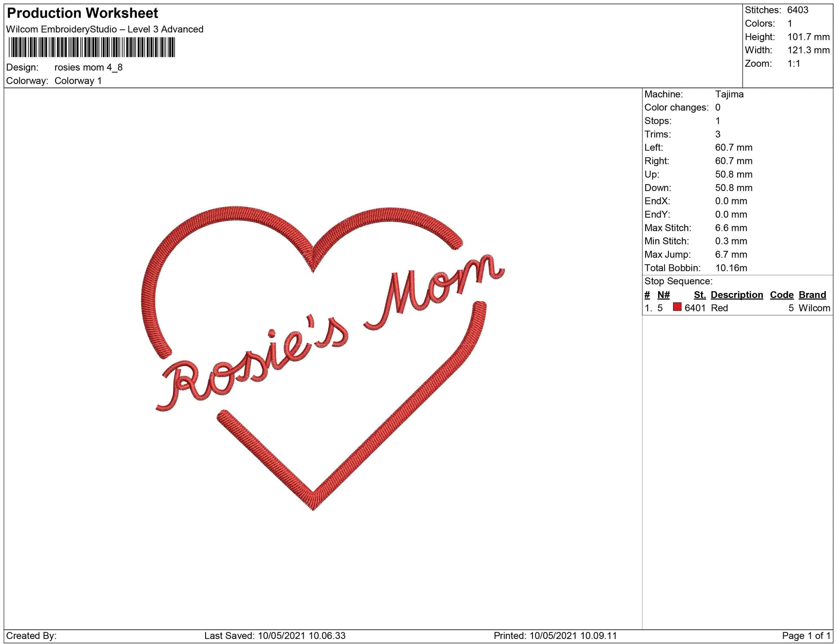Click the barcode under the worksheet title
Screen dimensions: 837x644
(x=92, y=47)
